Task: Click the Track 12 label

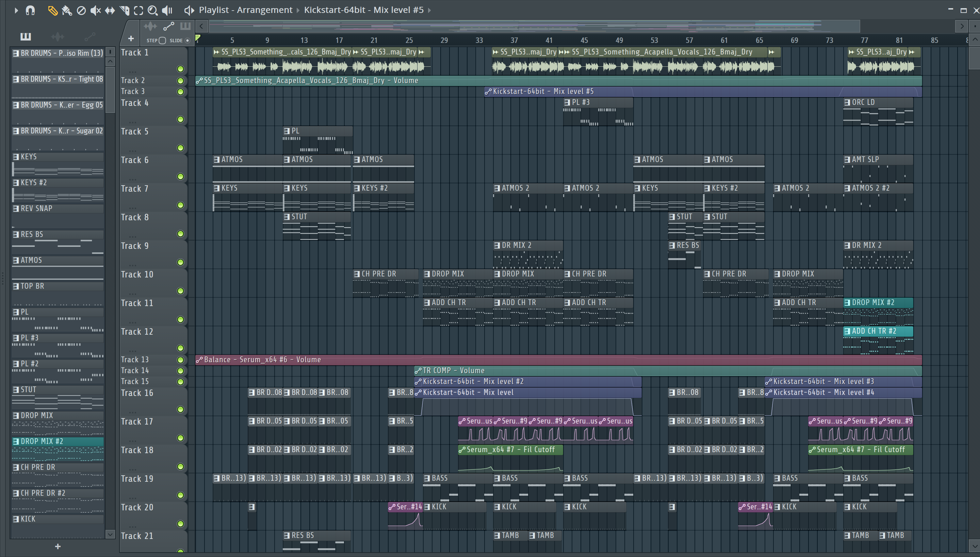Action: 137,332
